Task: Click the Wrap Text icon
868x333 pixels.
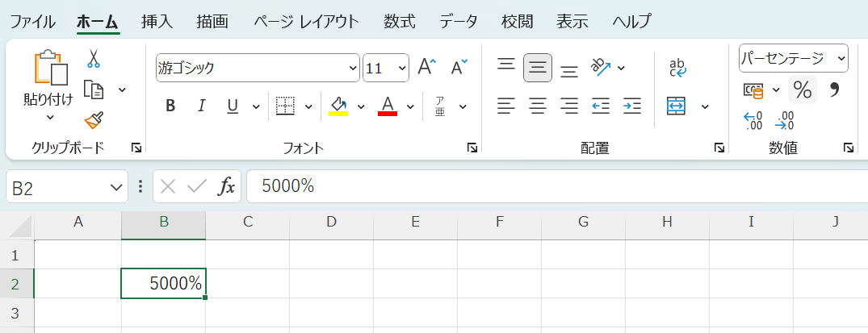Action: tap(677, 68)
